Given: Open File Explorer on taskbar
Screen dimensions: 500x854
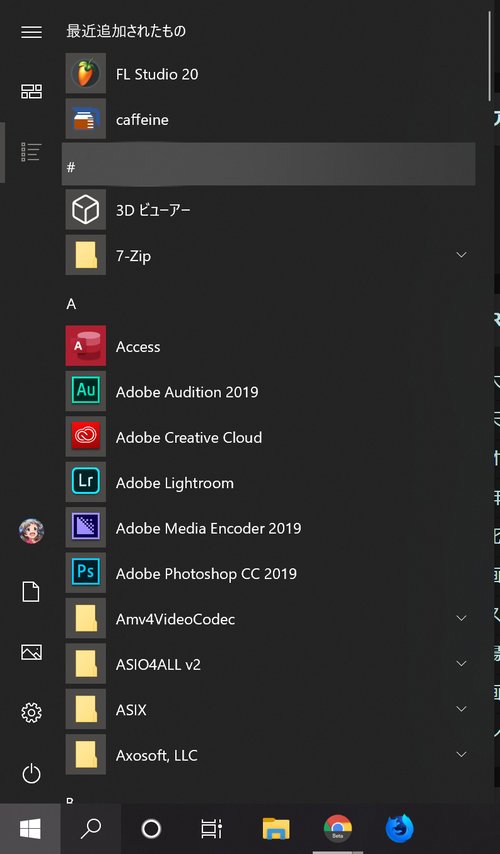Looking at the screenshot, I should (276, 829).
